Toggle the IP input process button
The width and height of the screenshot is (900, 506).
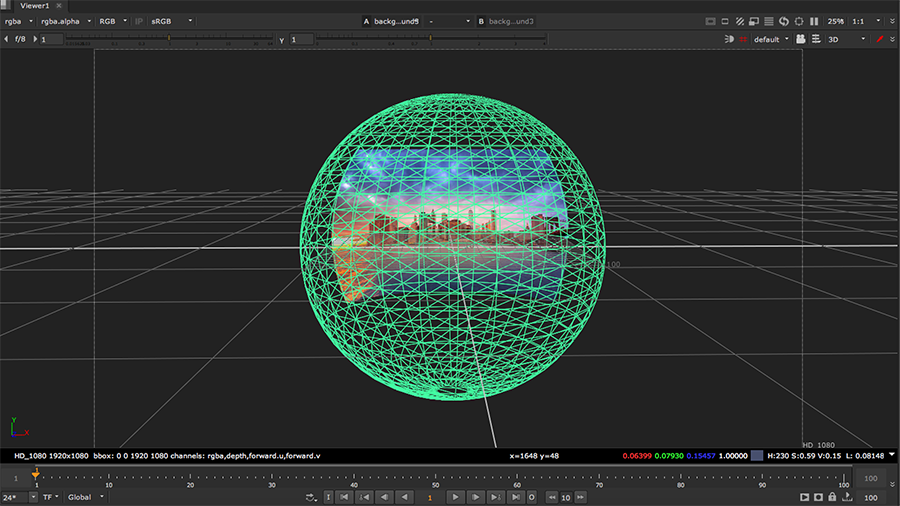click(139, 21)
